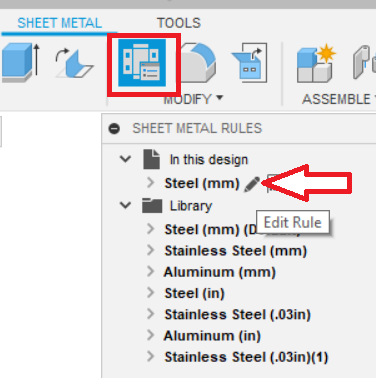The width and height of the screenshot is (376, 378).
Task: Open the Assemble menu
Action: (x=339, y=99)
